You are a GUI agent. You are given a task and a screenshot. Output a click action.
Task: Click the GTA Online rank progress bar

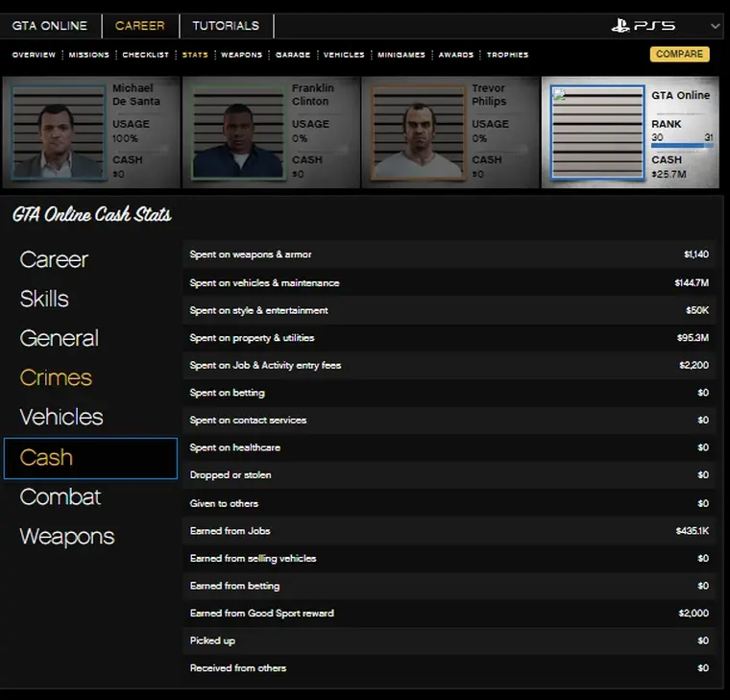[x=682, y=146]
